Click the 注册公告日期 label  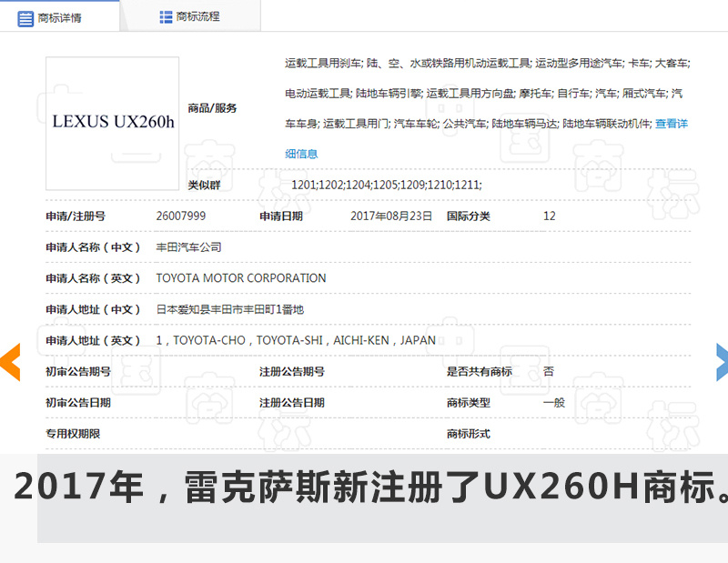click(291, 402)
